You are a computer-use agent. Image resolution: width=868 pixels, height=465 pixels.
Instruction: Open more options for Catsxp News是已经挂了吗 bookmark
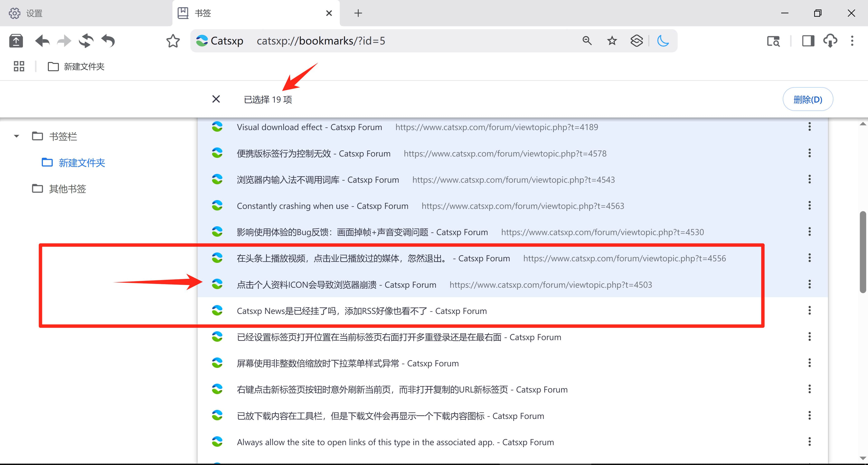pyautogui.click(x=809, y=311)
